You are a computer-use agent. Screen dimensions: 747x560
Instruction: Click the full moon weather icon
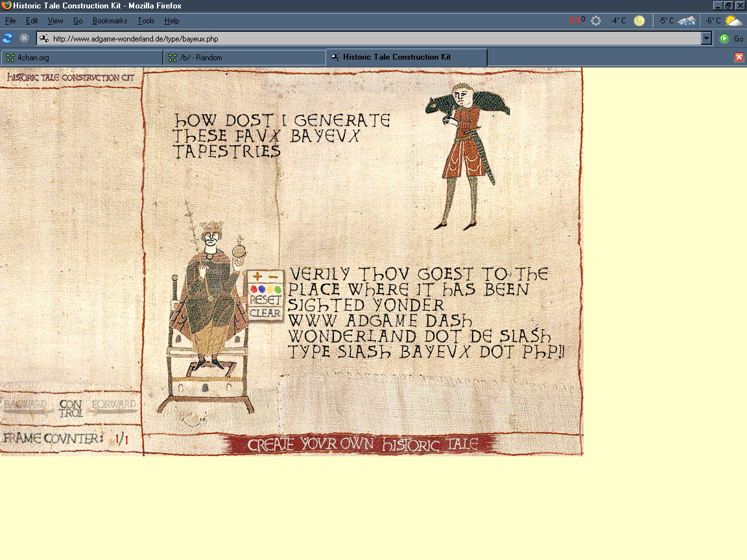[639, 21]
